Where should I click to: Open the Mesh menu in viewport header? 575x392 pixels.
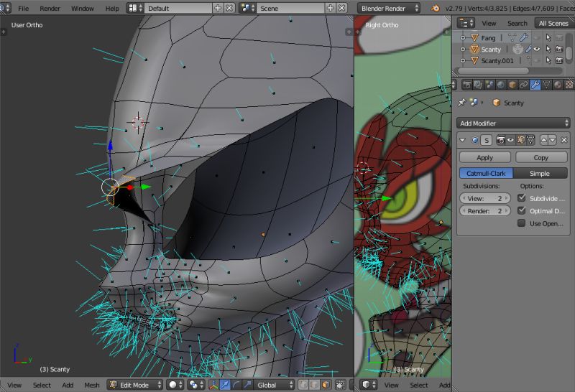coord(92,385)
